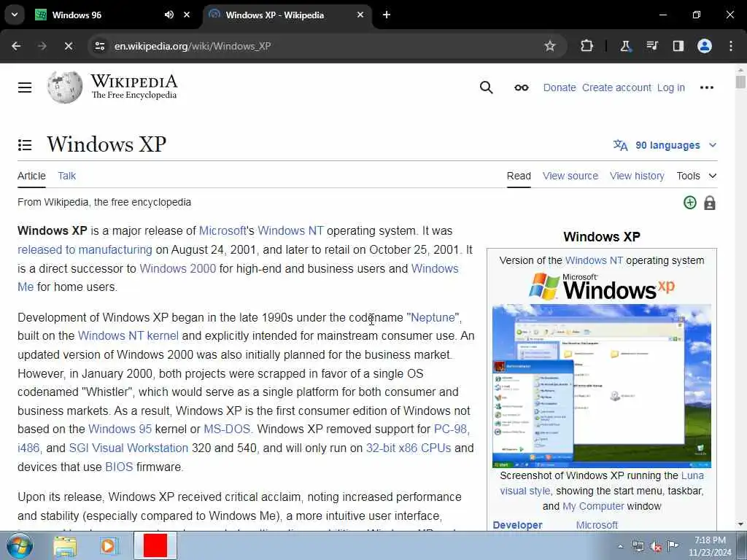Viewport: 747px width, 560px height.
Task: Open the PC-98 link
Action: click(x=450, y=429)
